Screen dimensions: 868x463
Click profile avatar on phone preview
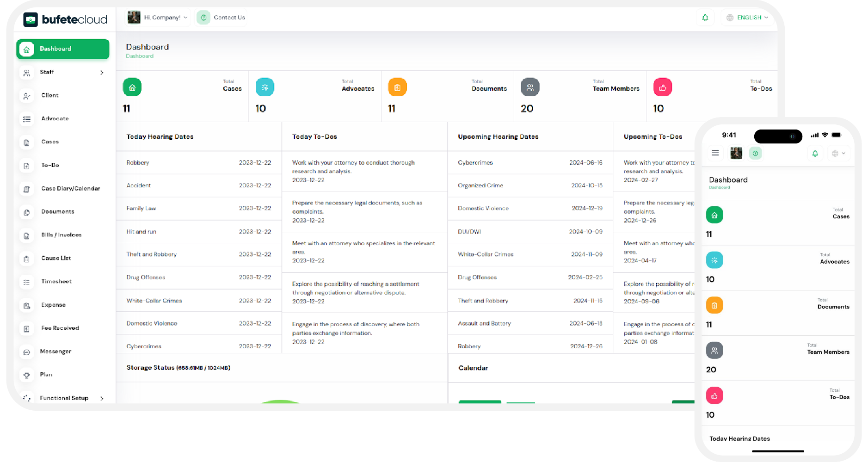(736, 153)
